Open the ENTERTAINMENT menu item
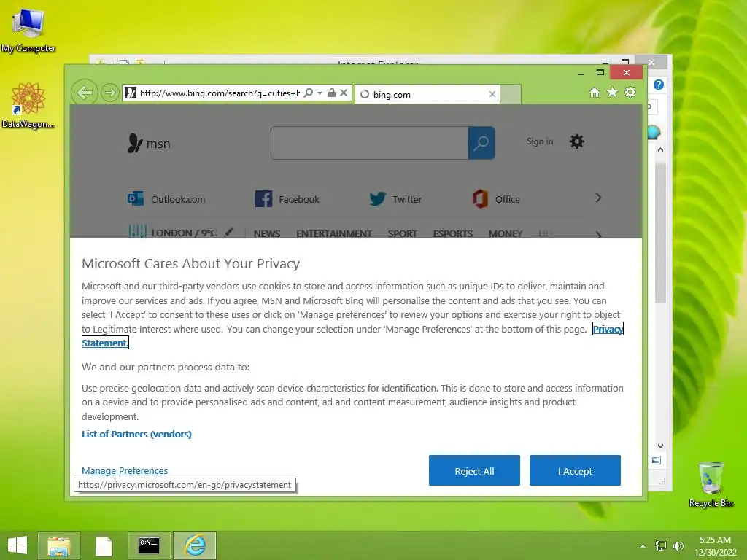Screen dimensions: 747x560 (334, 233)
